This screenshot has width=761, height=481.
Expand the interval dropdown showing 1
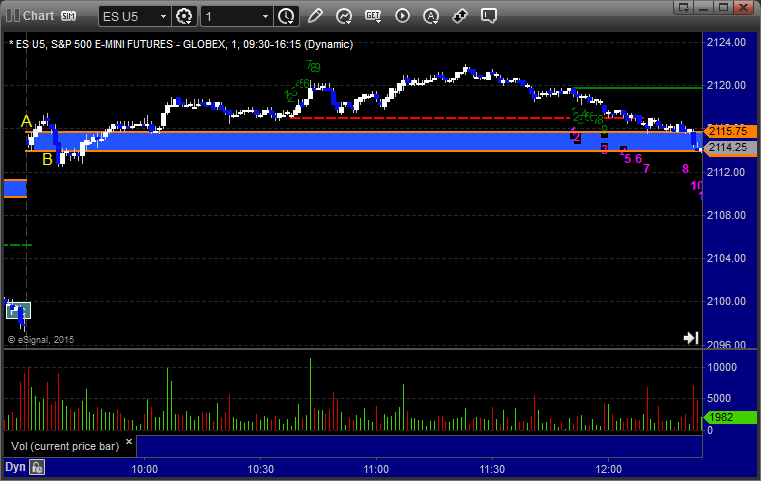coord(265,17)
